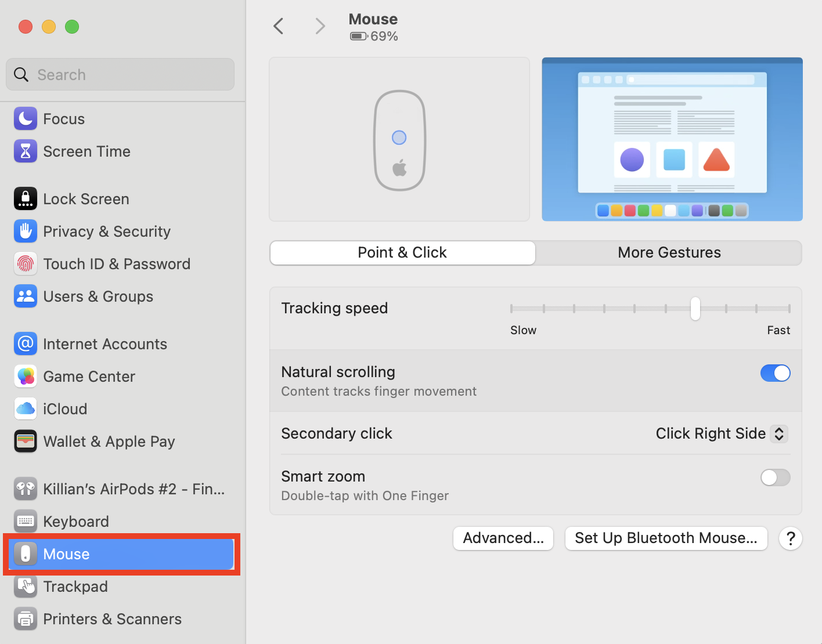822x644 pixels.
Task: Open the Game Center settings icon
Action: [x=26, y=376]
